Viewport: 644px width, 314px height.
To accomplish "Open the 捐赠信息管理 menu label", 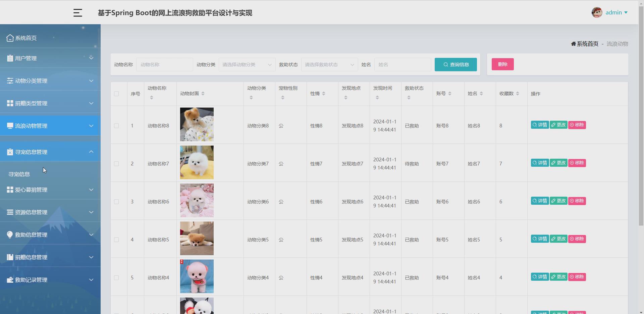I will coord(31,257).
